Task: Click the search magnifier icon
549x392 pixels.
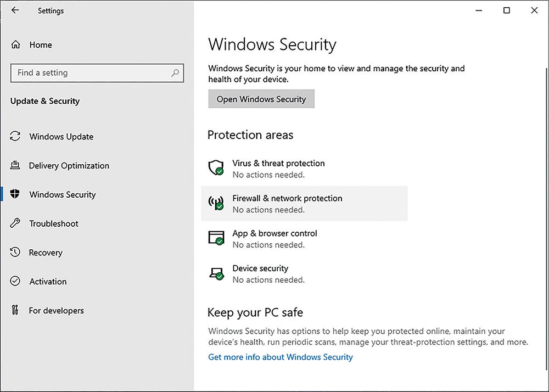Action: [175, 73]
